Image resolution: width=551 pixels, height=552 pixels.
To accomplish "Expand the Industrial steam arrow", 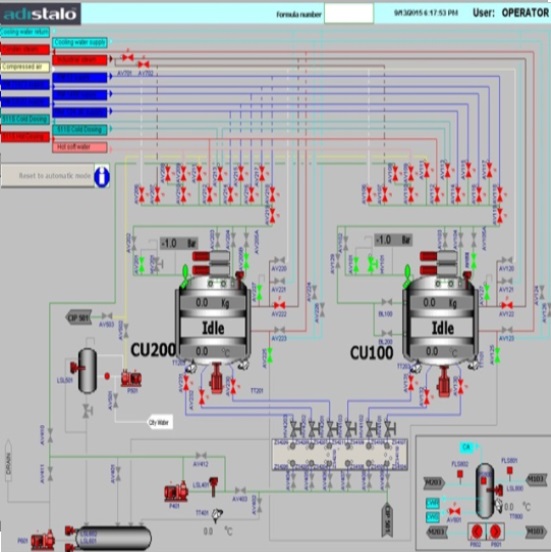I will tap(111, 59).
